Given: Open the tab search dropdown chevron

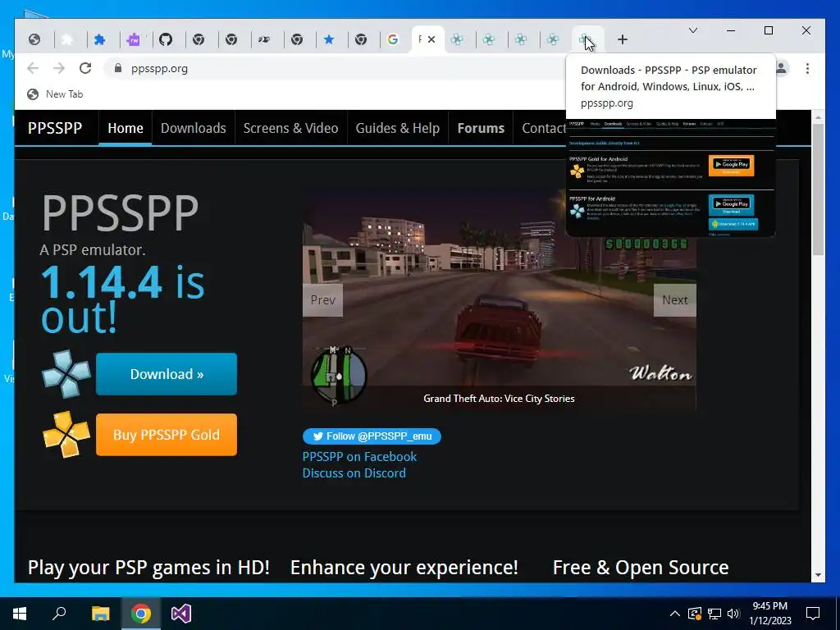Looking at the screenshot, I should (692, 30).
